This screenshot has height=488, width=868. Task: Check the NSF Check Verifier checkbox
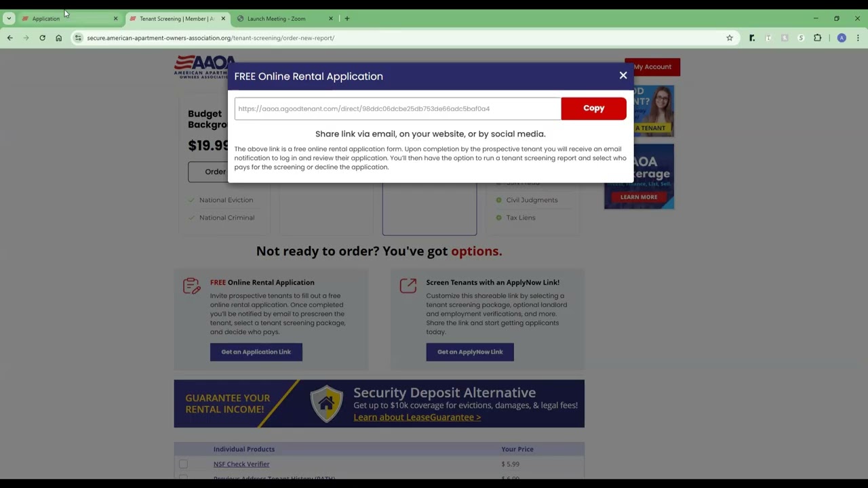[x=183, y=464]
